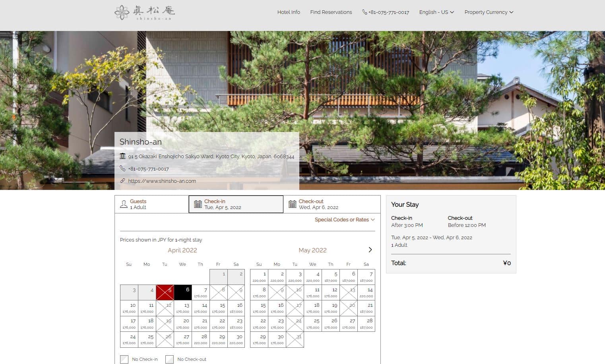Viewport: 605px width, 364px height.
Task: Pick April 30 on the calendar
Action: coord(236,339)
